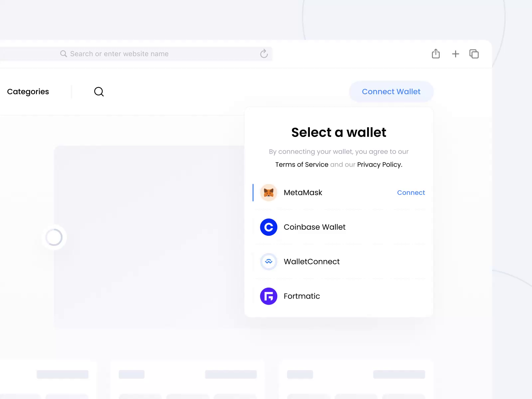Click the tab overview icon
Screen dimensions: 532x399
click(x=474, y=54)
